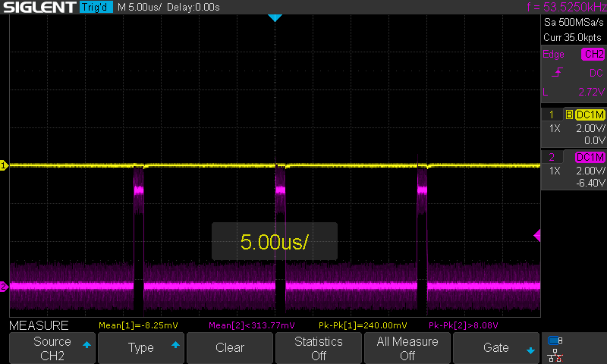Click the channel 1 bandwidth limit B icon
This screenshot has height=364, width=607.
click(569, 115)
